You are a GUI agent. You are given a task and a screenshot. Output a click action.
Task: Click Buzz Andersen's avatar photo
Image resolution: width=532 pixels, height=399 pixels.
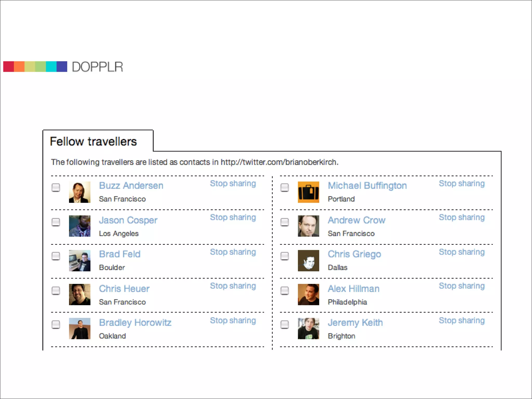coord(79,192)
